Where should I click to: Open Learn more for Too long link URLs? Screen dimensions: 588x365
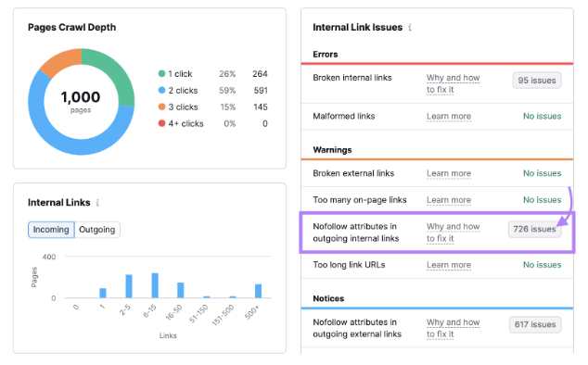coord(449,265)
